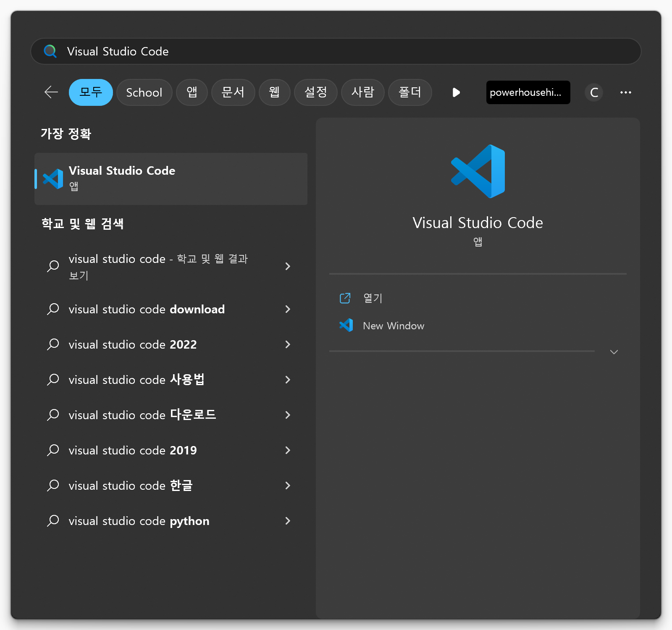
Task: Click the New Window VS Code icon
Action: 346,325
